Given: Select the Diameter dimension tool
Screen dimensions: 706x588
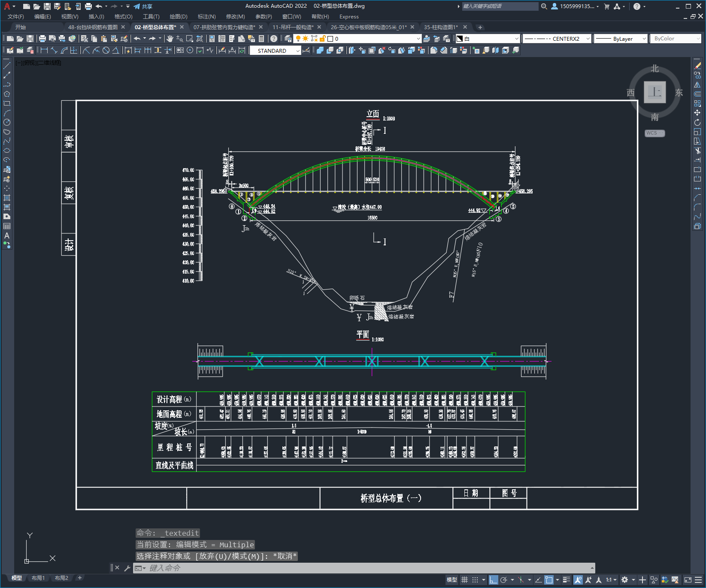Looking at the screenshot, I should point(106,51).
